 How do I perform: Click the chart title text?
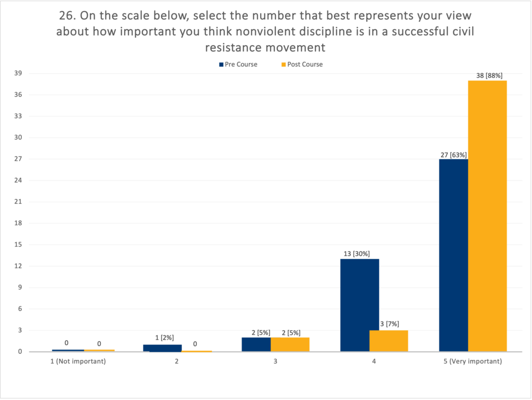[x=265, y=31]
